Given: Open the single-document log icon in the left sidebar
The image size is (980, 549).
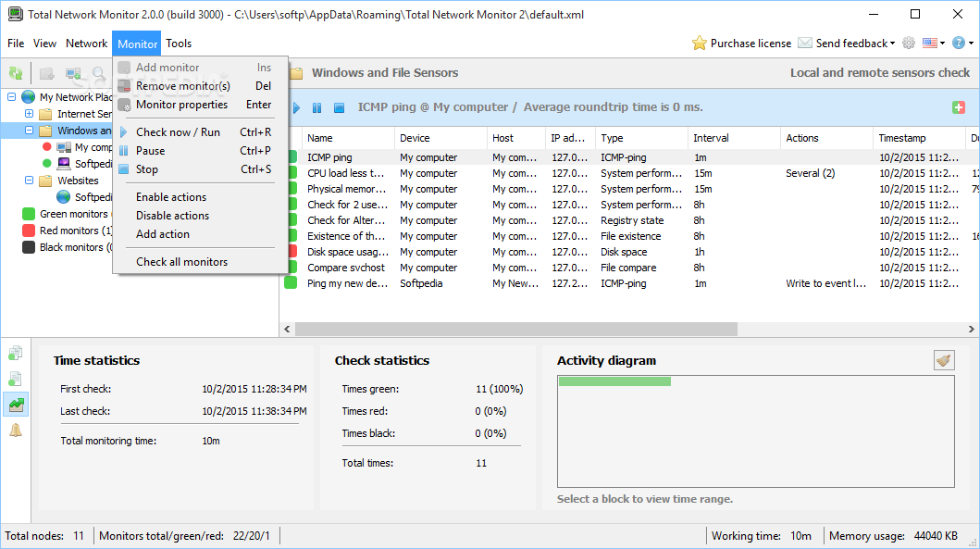Looking at the screenshot, I should (x=16, y=379).
